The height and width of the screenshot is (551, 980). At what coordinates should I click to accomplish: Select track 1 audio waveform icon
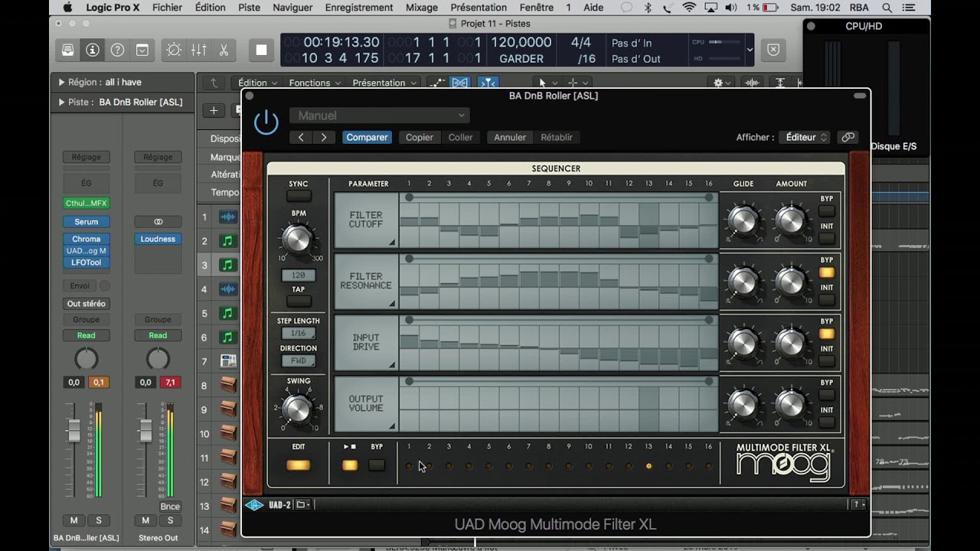click(227, 217)
